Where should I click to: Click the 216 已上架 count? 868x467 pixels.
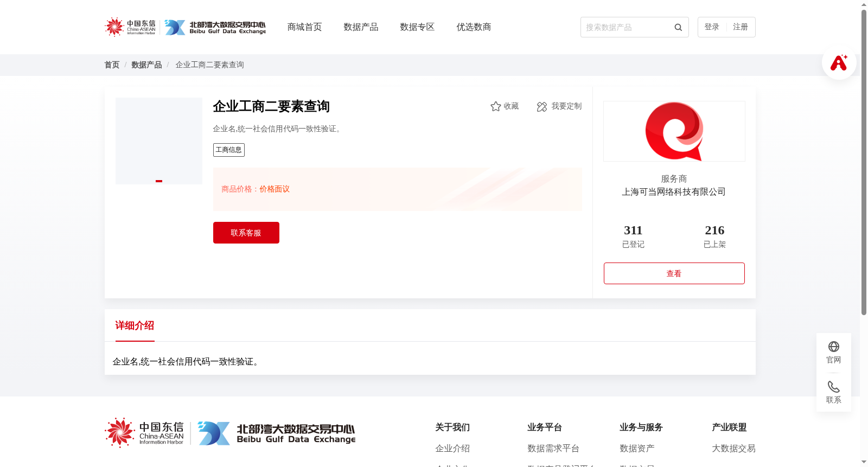(714, 236)
